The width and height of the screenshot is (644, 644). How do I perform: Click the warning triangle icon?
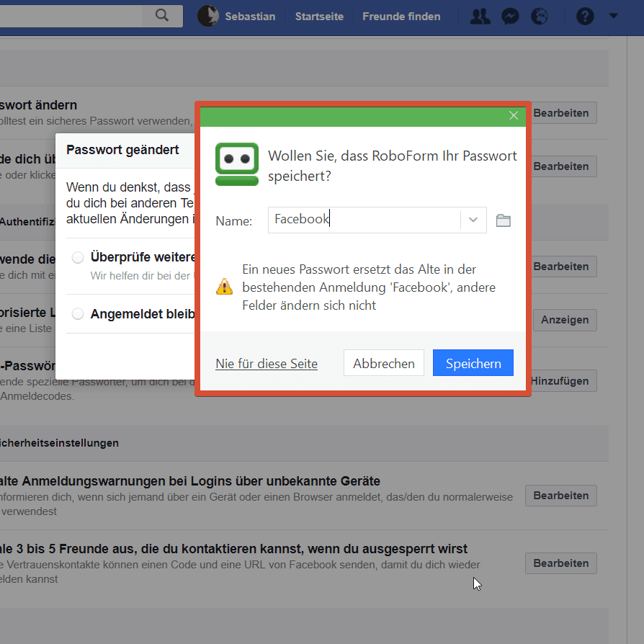pyautogui.click(x=224, y=287)
